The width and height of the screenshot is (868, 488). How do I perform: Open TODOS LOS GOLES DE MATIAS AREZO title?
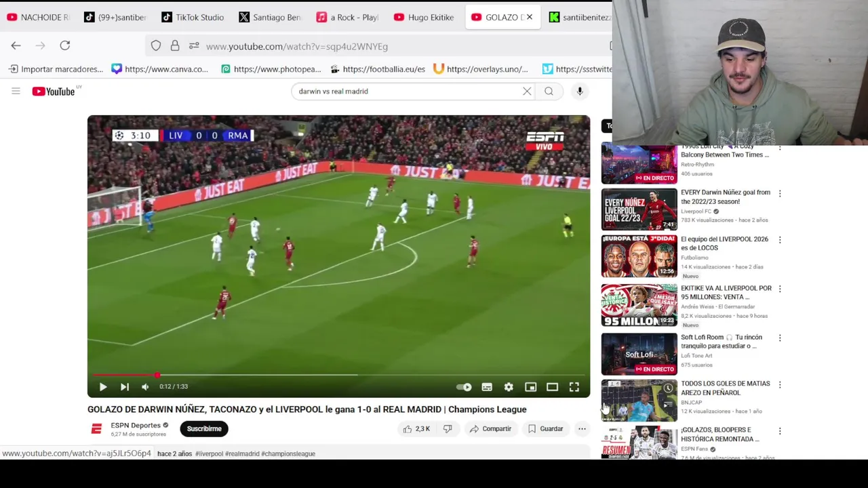pos(725,388)
